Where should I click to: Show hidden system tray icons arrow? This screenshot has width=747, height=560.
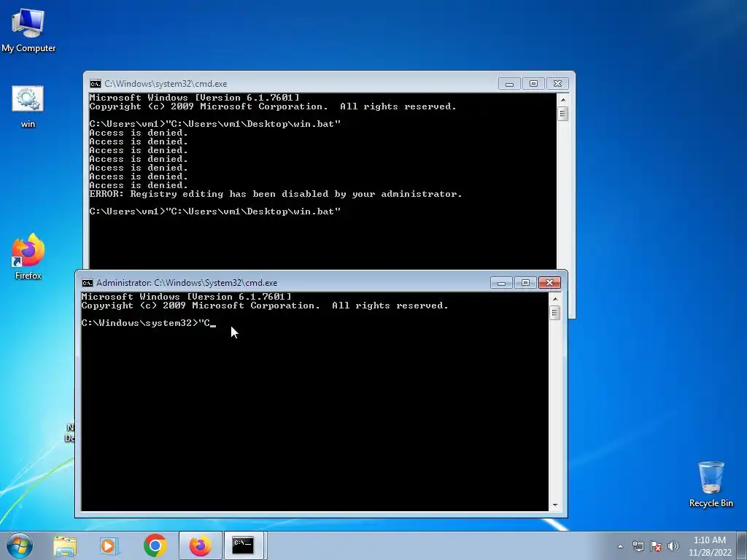tap(620, 546)
